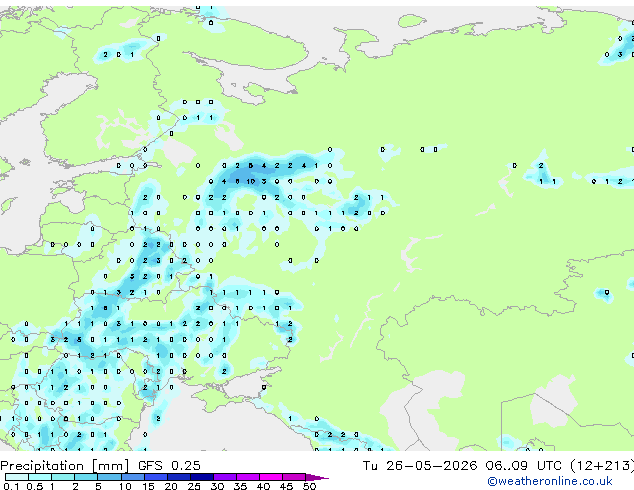Click the 'GFS 0.25' model label
The height and width of the screenshot is (490, 634).
[169, 466]
